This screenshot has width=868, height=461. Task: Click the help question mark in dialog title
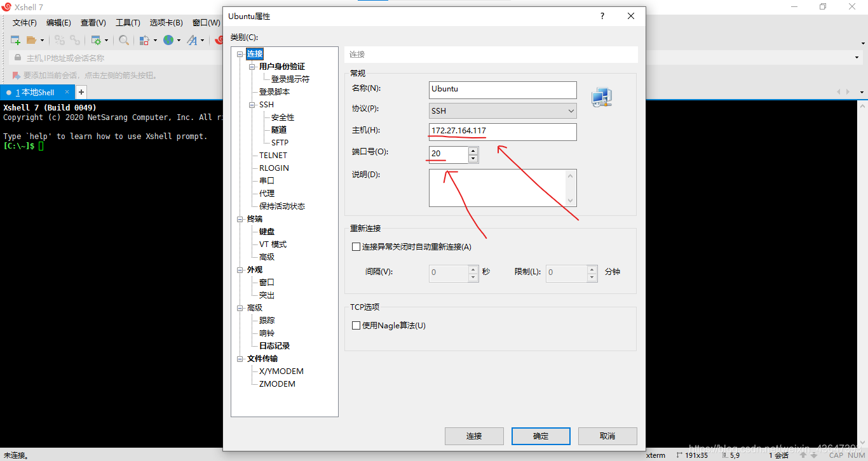tap(602, 17)
